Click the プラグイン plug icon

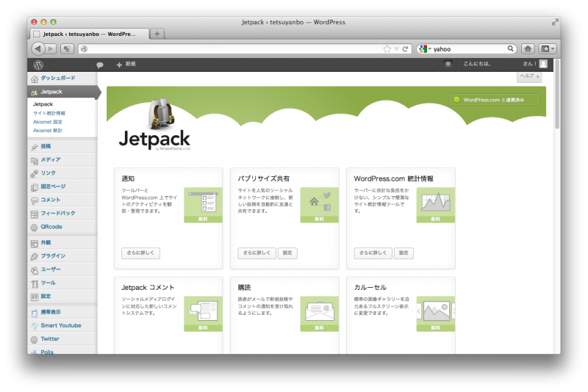click(x=35, y=257)
